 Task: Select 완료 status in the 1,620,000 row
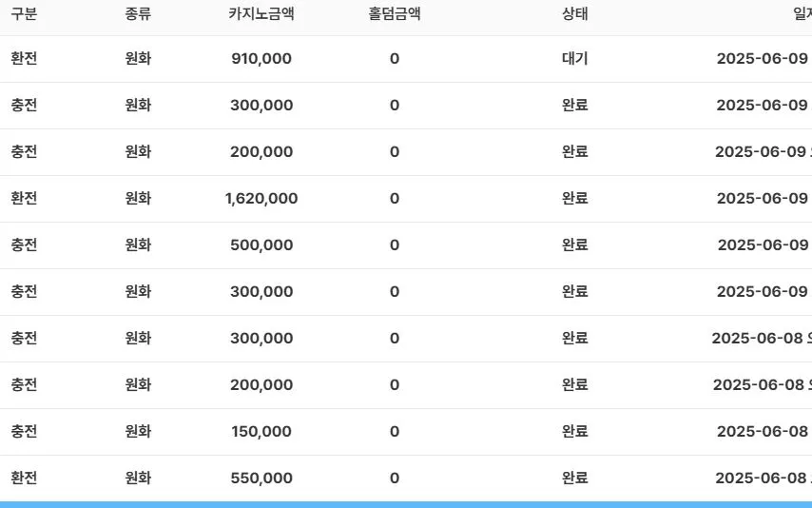(x=575, y=199)
